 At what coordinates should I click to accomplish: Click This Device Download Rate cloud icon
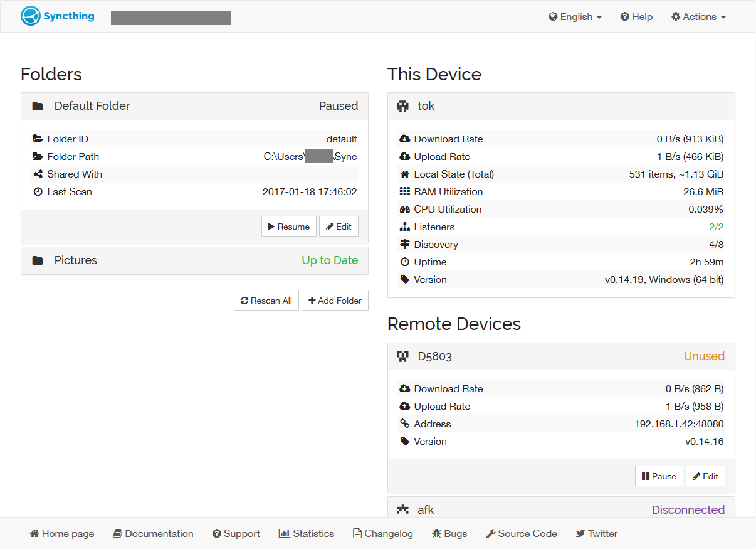tap(405, 139)
